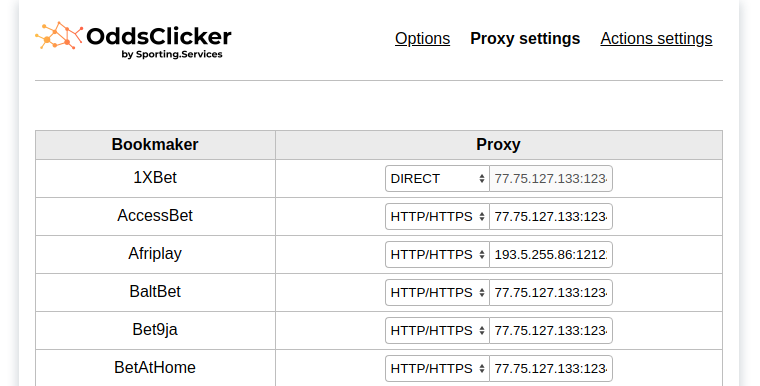The image size is (760, 386).
Task: Click the OddsClicker brand name text
Action: (159, 36)
